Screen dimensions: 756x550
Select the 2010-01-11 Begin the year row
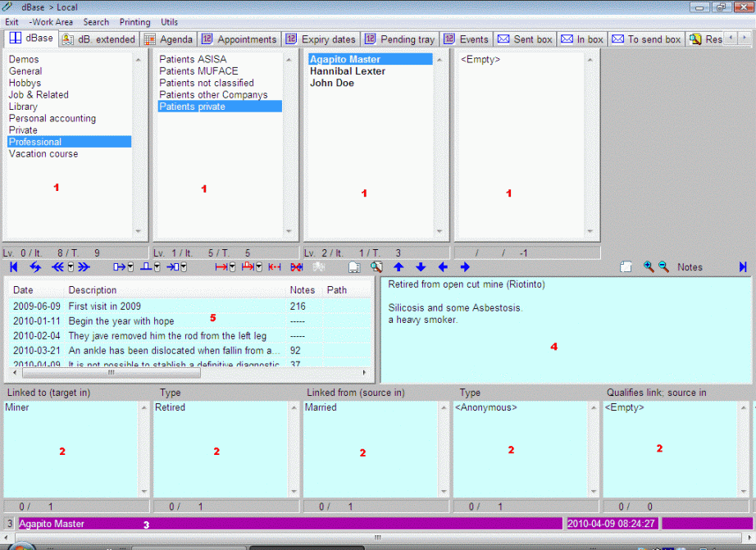[x=121, y=321]
